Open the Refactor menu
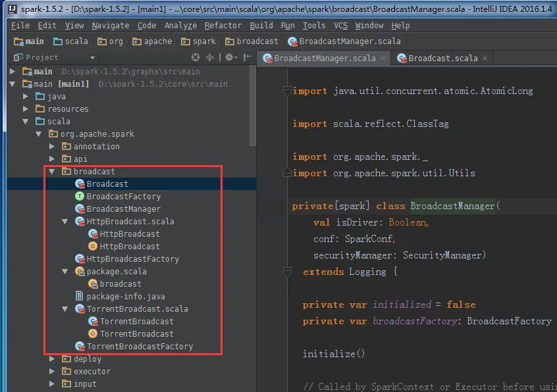The image size is (557, 392). [223, 26]
